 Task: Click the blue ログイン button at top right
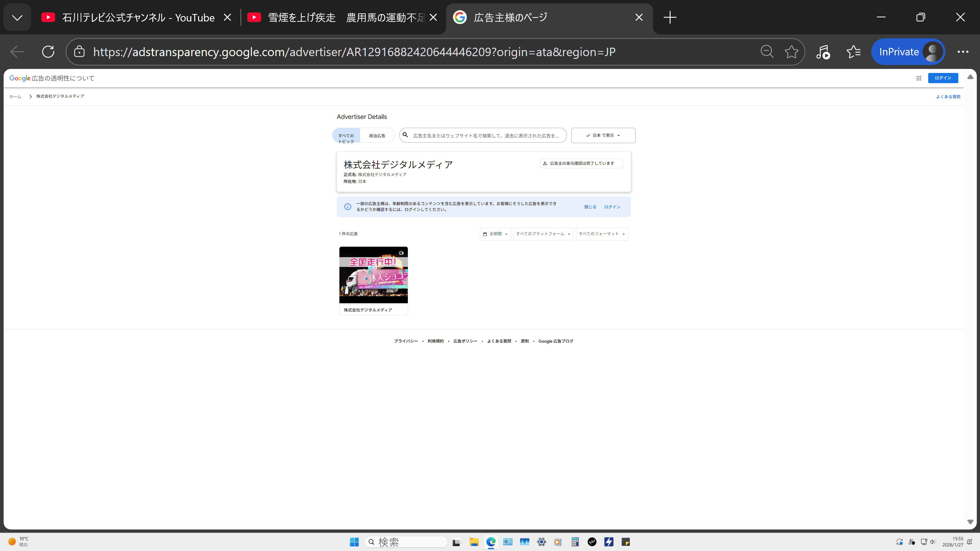click(x=943, y=78)
